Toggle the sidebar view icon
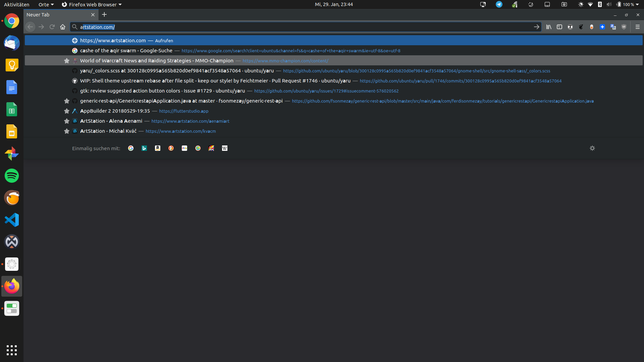This screenshot has height=362, width=644. tap(559, 27)
